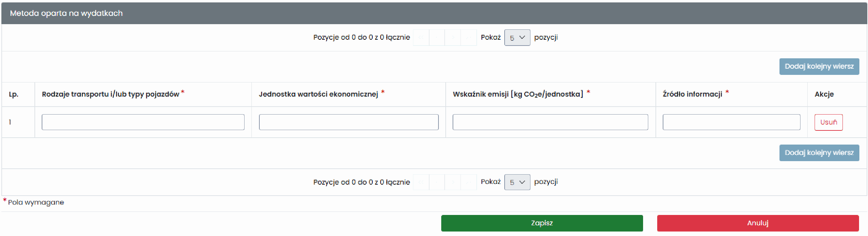868x236 pixels.
Task: Click the upper Dodaj kolejny wiersz button
Action: point(819,67)
